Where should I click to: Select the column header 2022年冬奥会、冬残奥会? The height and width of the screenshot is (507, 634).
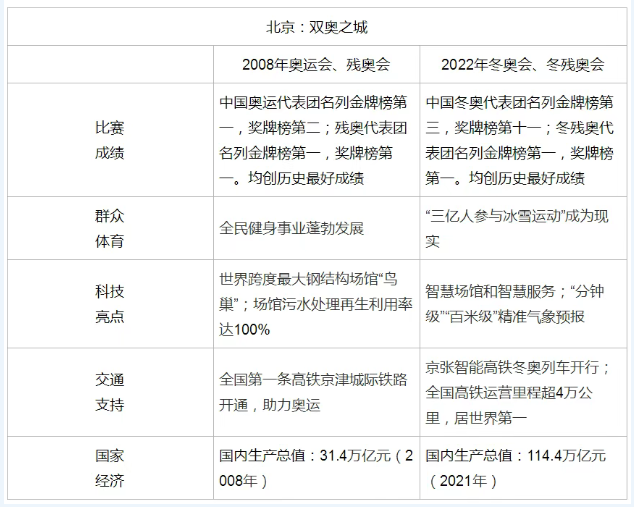(x=523, y=64)
